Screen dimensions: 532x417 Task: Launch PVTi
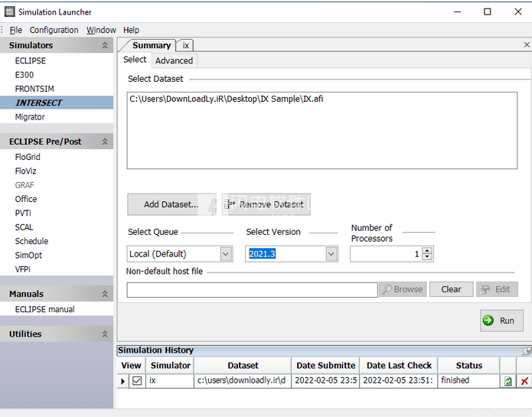point(23,213)
